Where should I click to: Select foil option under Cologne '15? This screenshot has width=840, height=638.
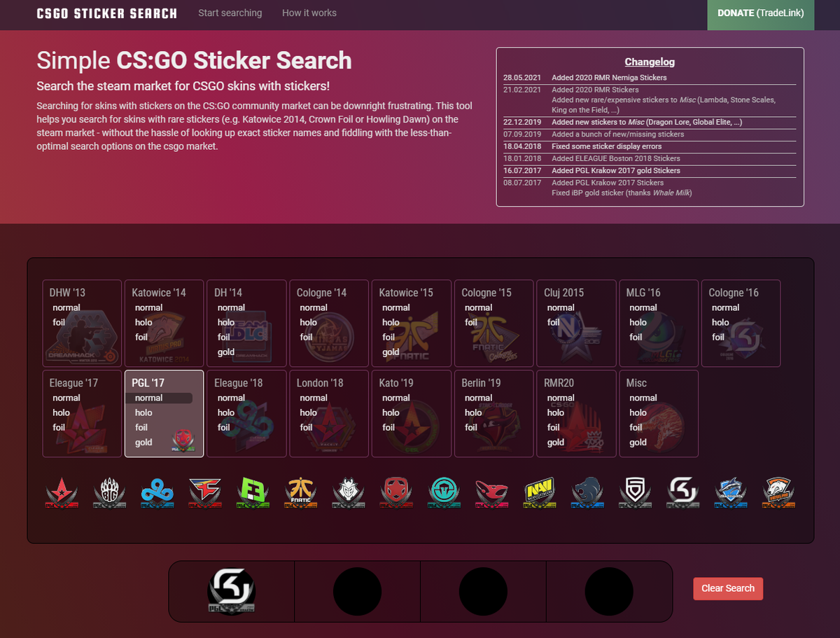[x=471, y=323]
